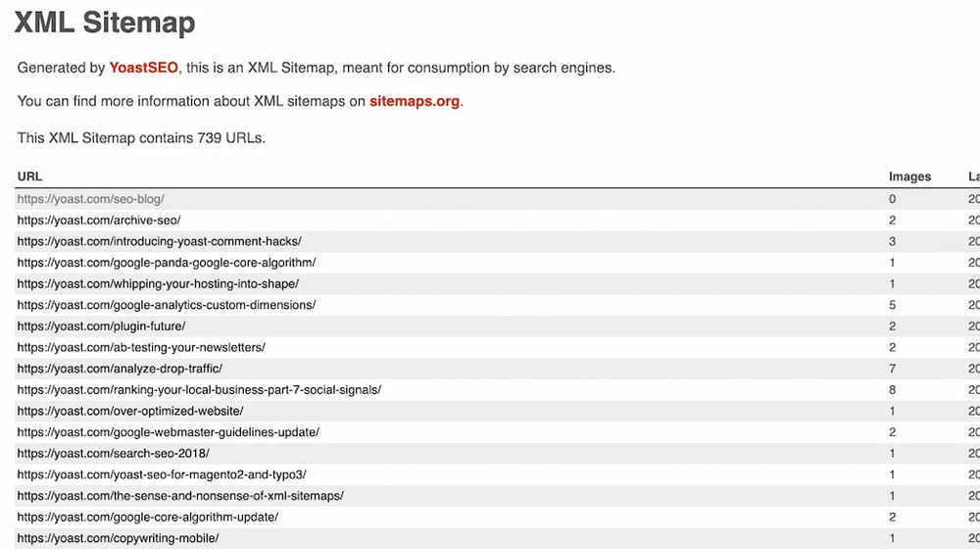The image size is (980, 549).
Task: Visit the sitemaps.org link
Action: pyautogui.click(x=415, y=101)
